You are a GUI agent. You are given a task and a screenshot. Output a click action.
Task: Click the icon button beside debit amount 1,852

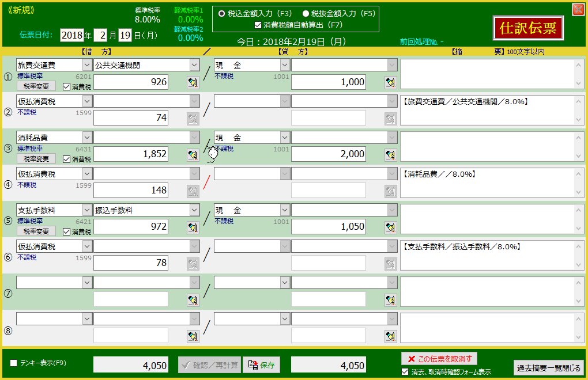(193, 154)
